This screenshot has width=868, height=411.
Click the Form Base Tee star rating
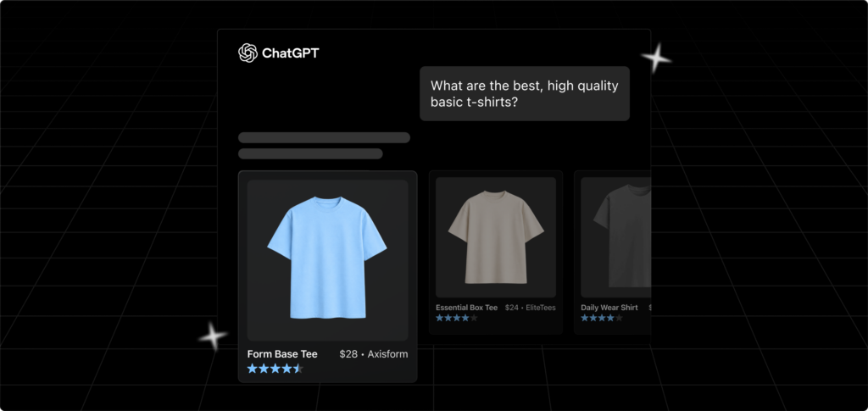tap(275, 369)
